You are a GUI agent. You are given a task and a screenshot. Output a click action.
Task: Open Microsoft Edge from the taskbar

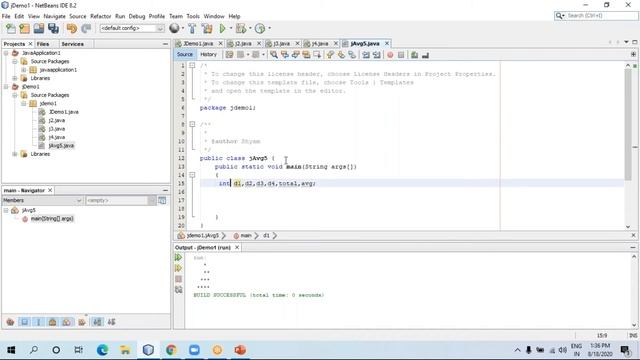[x=102, y=350]
